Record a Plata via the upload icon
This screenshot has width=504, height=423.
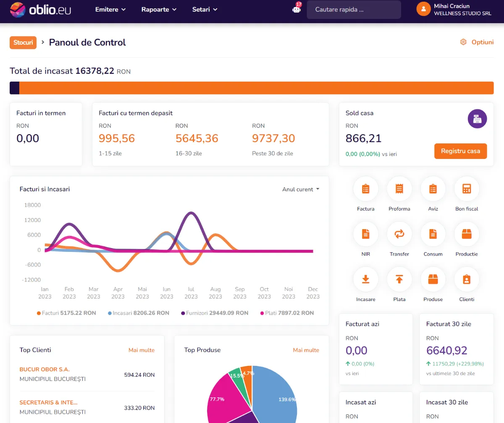pyautogui.click(x=399, y=280)
